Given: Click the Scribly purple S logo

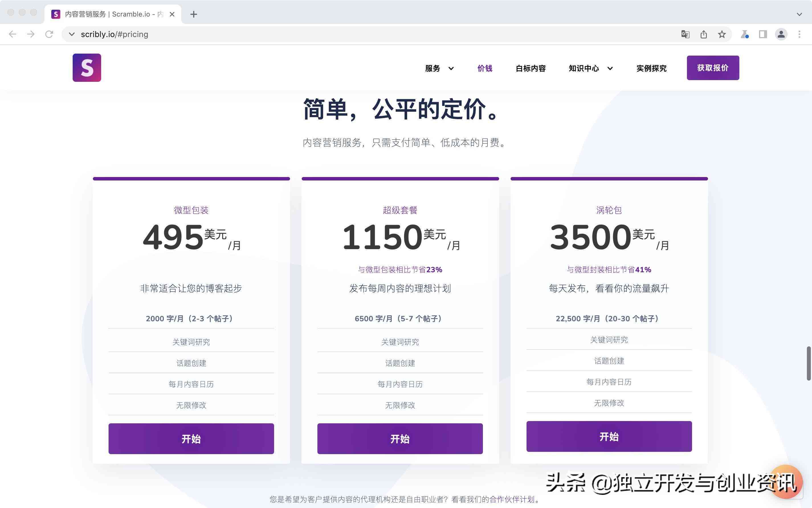Looking at the screenshot, I should pos(87,68).
